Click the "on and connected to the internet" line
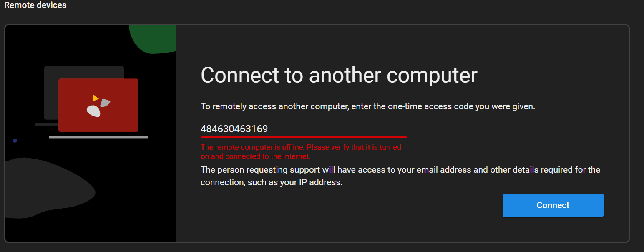Screen dimensions: 644x252 [x=256, y=157]
